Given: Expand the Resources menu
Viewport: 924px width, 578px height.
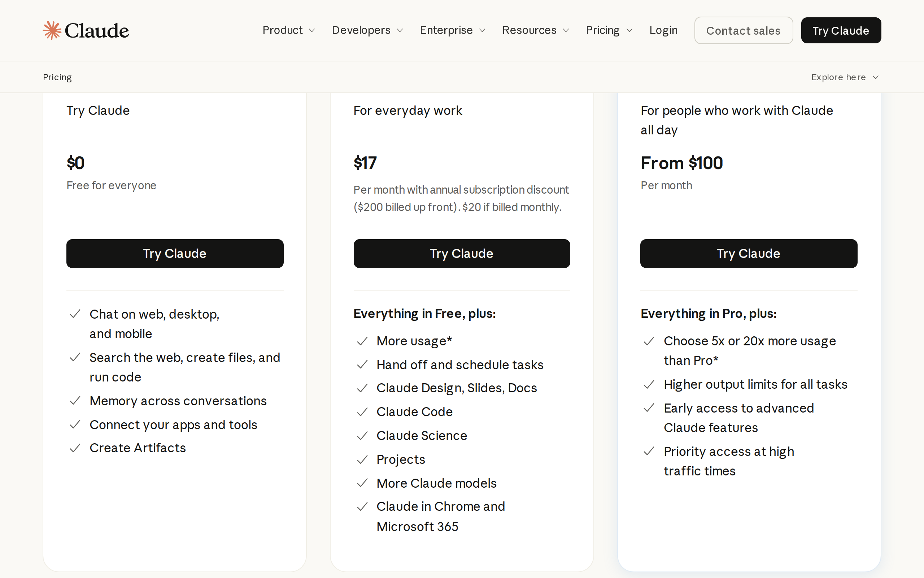Looking at the screenshot, I should [535, 30].
